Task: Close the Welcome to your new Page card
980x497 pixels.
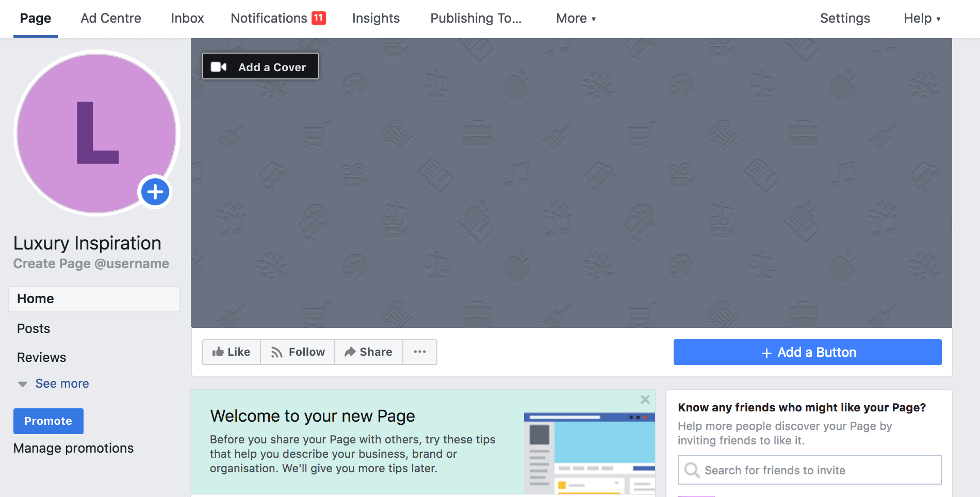Action: [645, 400]
